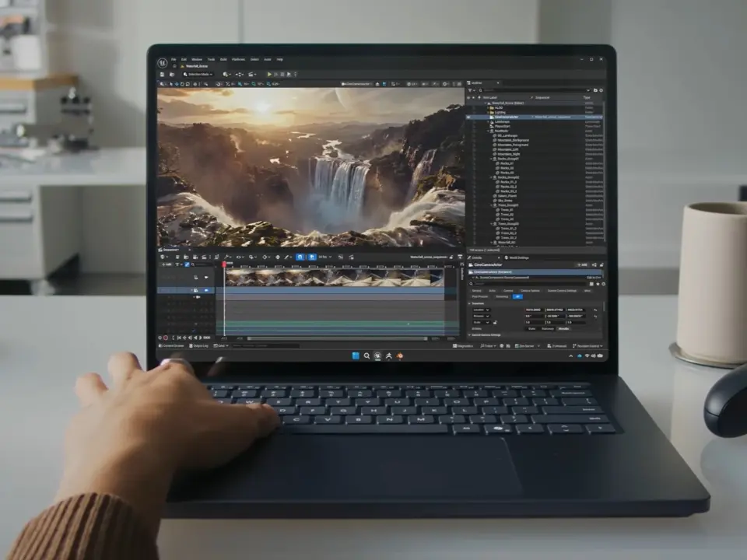The width and height of the screenshot is (747, 560).
Task: Open the Revision Control dropdown
Action: (587, 346)
